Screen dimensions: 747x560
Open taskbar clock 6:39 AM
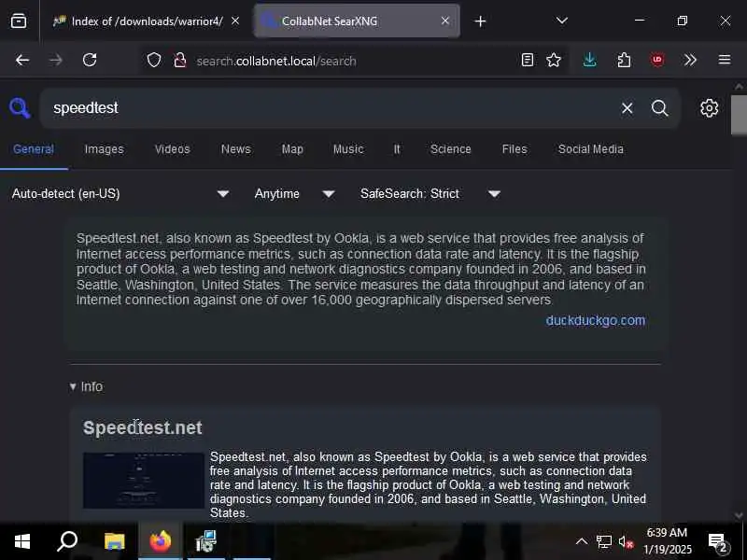(x=667, y=541)
